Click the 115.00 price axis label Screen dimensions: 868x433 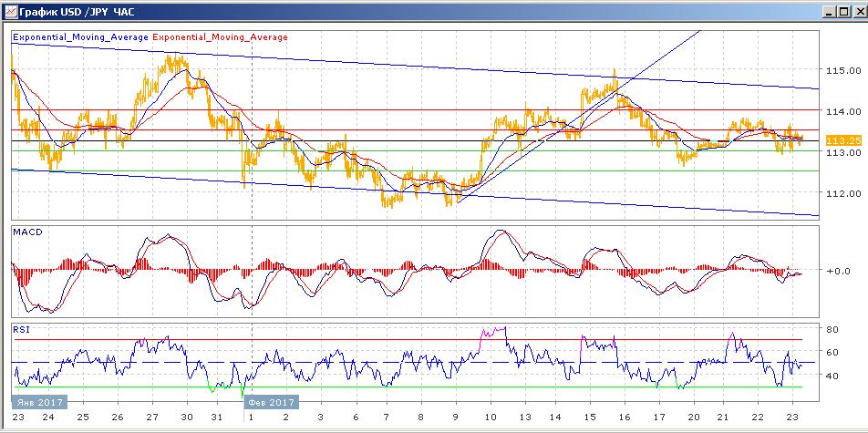pyautogui.click(x=843, y=70)
